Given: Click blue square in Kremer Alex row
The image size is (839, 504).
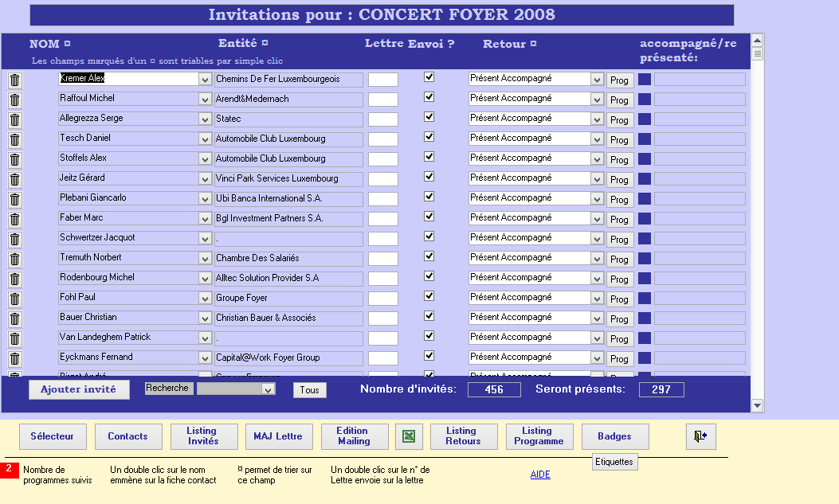Looking at the screenshot, I should click(x=645, y=79).
